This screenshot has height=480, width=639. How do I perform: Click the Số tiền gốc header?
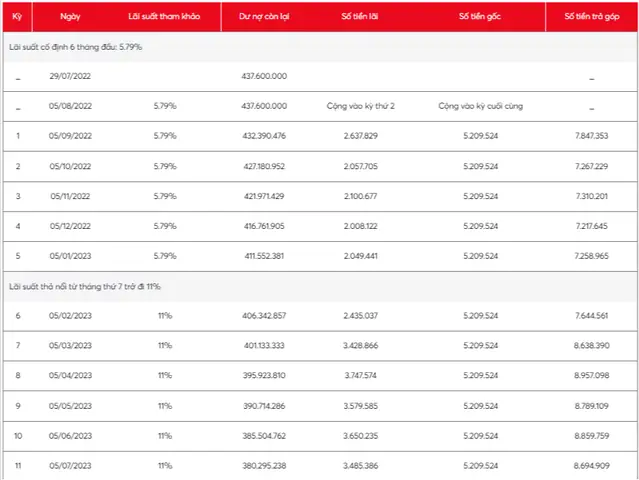480,16
